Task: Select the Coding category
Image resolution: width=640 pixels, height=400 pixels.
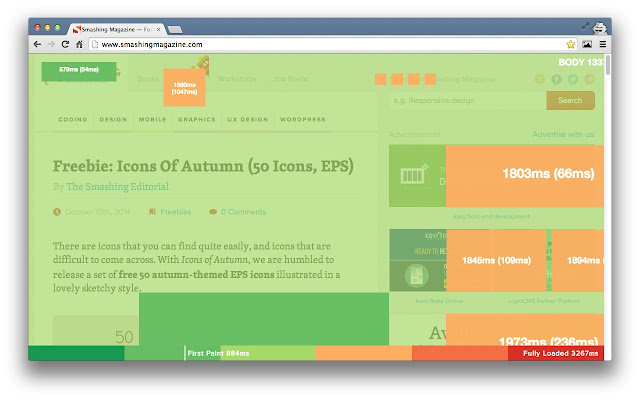Action: [x=73, y=120]
